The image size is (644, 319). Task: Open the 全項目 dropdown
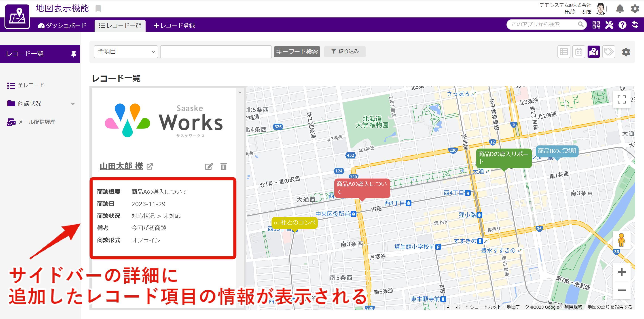point(126,52)
